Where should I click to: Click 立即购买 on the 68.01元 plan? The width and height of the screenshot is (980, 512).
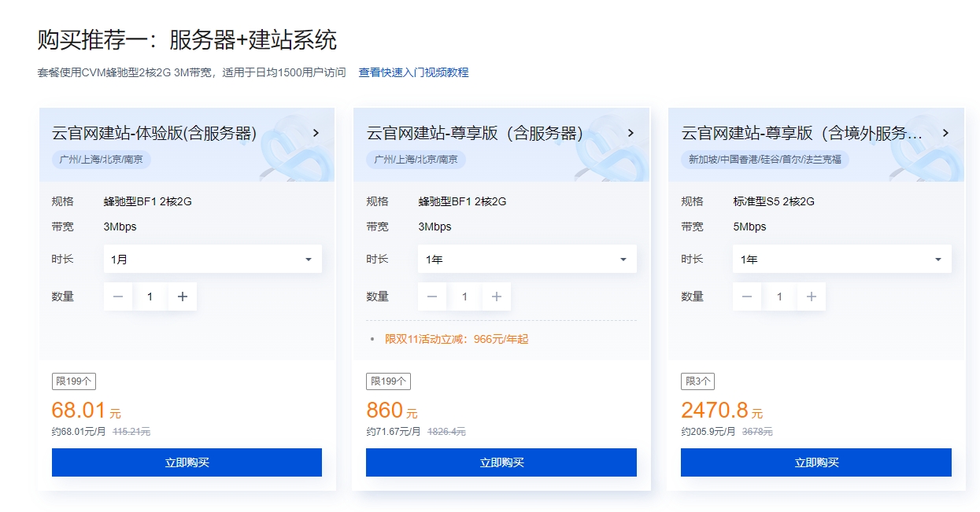[x=187, y=462]
